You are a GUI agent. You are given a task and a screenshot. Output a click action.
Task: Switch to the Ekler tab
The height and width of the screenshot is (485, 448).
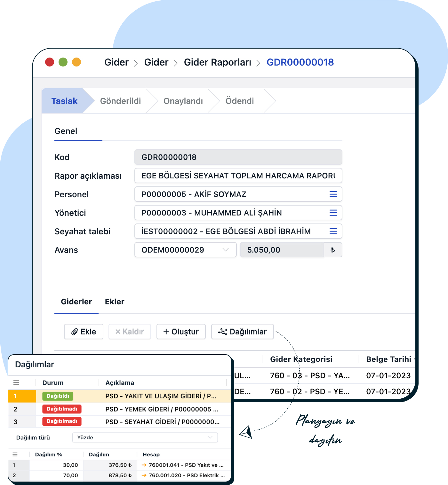coord(115,302)
